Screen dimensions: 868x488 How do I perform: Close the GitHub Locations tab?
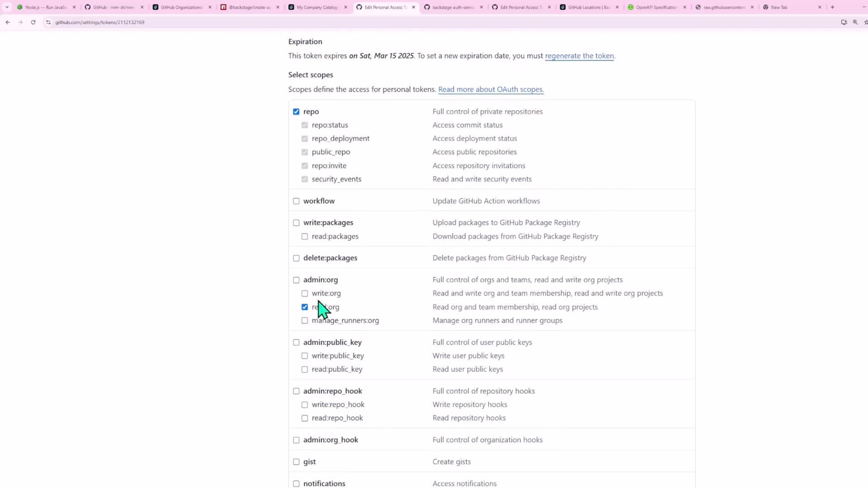coord(617,7)
